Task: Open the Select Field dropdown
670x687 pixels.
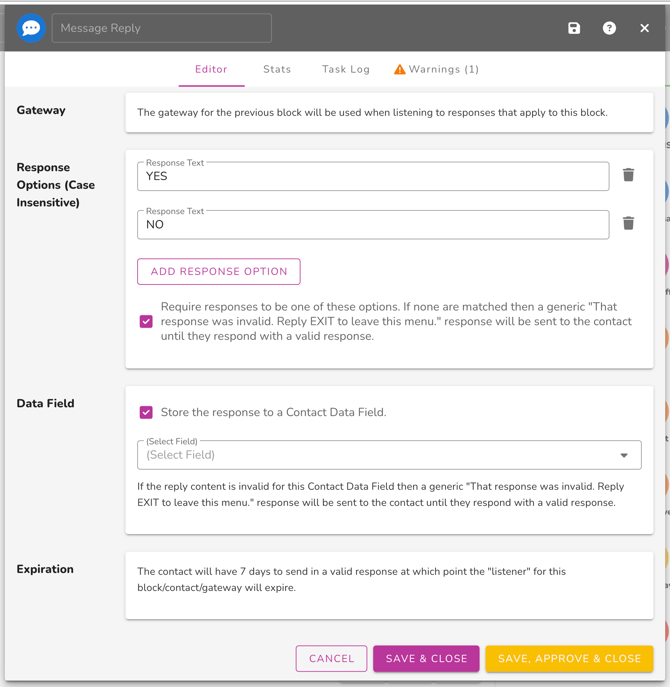Action: 380,455
